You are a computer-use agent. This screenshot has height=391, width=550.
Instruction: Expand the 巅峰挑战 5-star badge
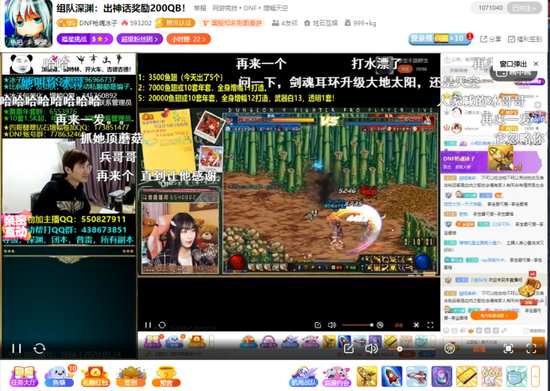(x=85, y=39)
